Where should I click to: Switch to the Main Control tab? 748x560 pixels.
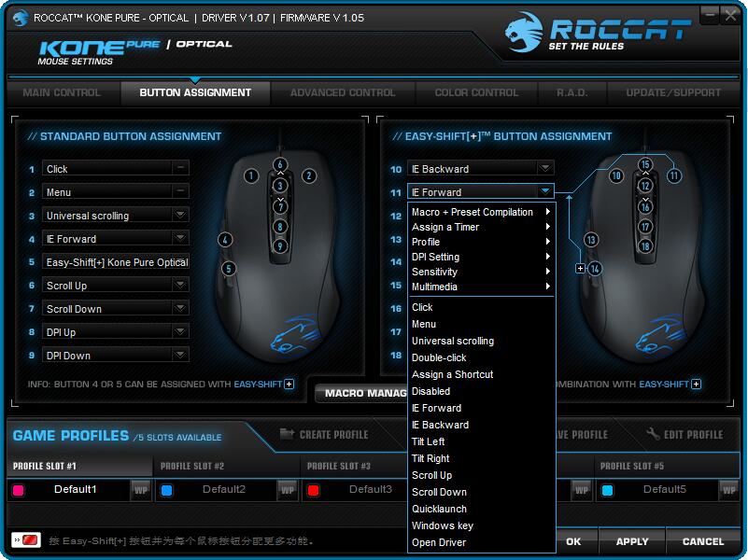(x=62, y=92)
